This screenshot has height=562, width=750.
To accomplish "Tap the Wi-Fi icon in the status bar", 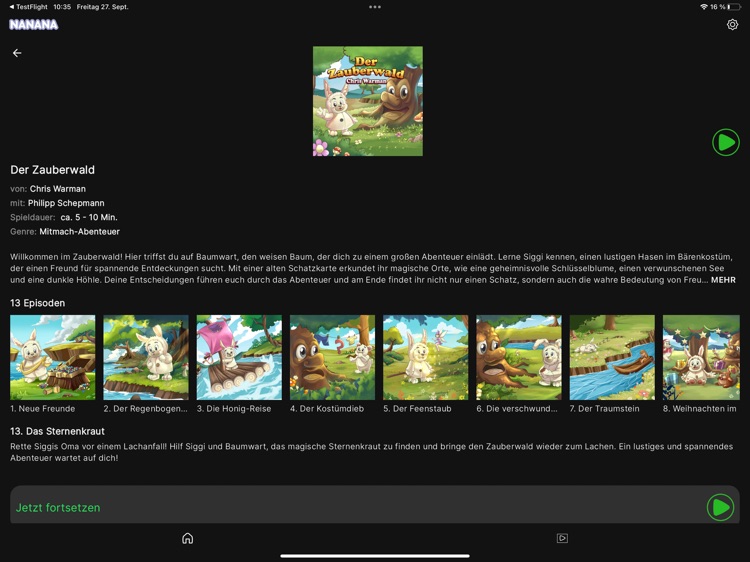I will coord(704,7).
